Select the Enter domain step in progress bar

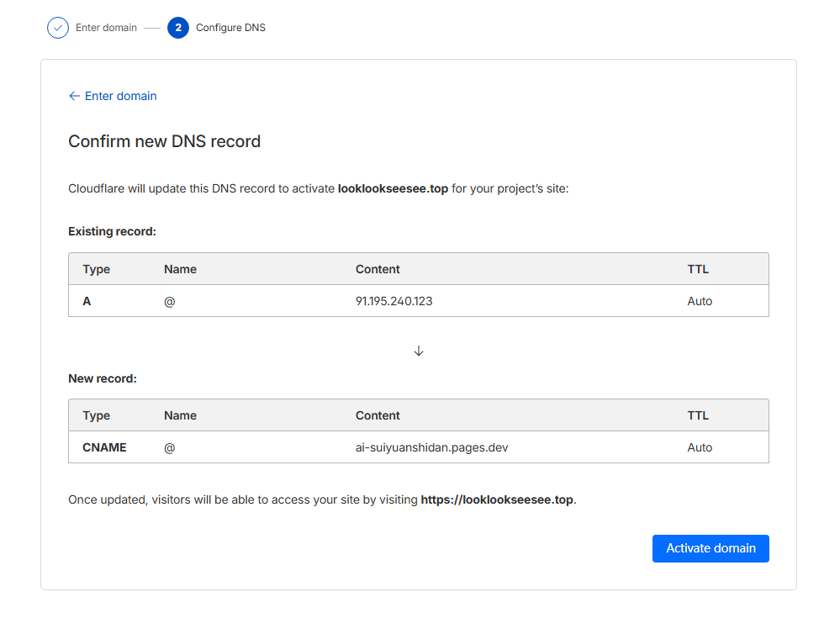pos(106,28)
